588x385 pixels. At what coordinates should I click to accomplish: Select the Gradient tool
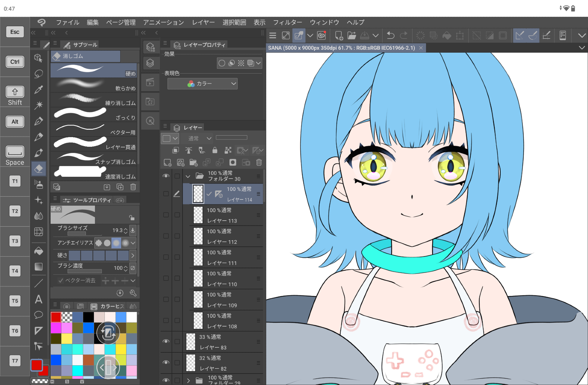click(x=39, y=267)
